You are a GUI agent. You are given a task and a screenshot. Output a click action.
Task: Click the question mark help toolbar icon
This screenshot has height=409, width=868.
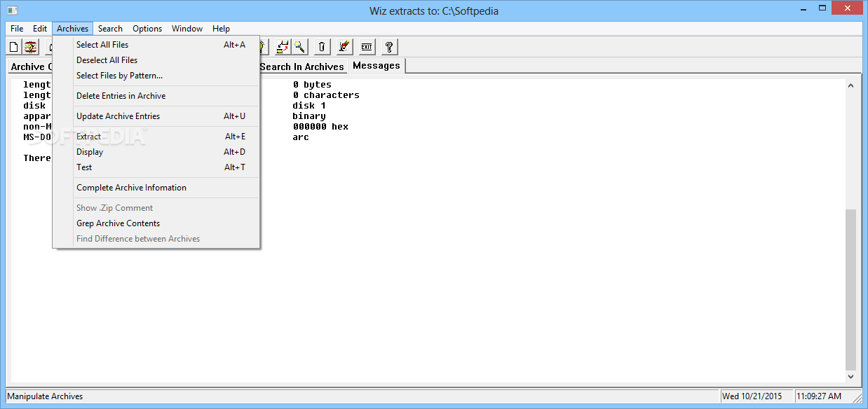pos(388,47)
